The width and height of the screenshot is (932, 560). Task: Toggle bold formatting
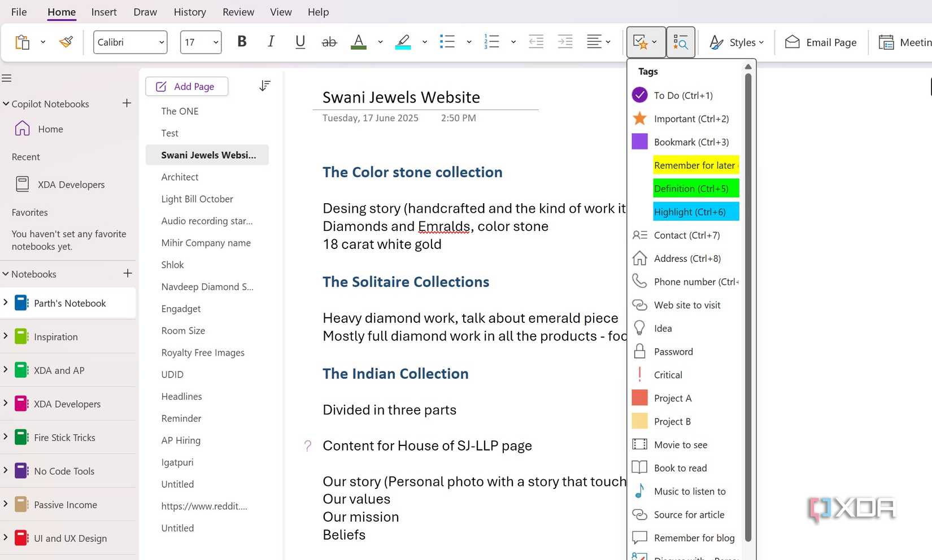pyautogui.click(x=242, y=41)
